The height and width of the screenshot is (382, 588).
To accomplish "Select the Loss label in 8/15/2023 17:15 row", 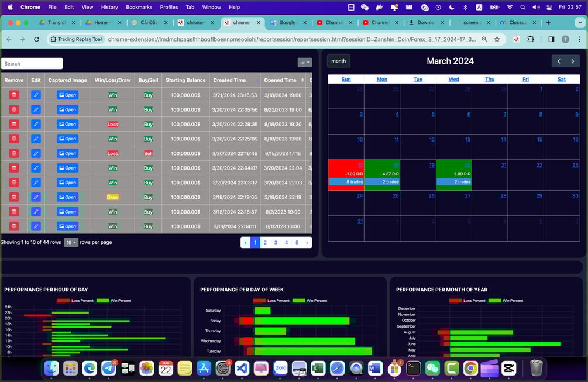I will tap(112, 153).
